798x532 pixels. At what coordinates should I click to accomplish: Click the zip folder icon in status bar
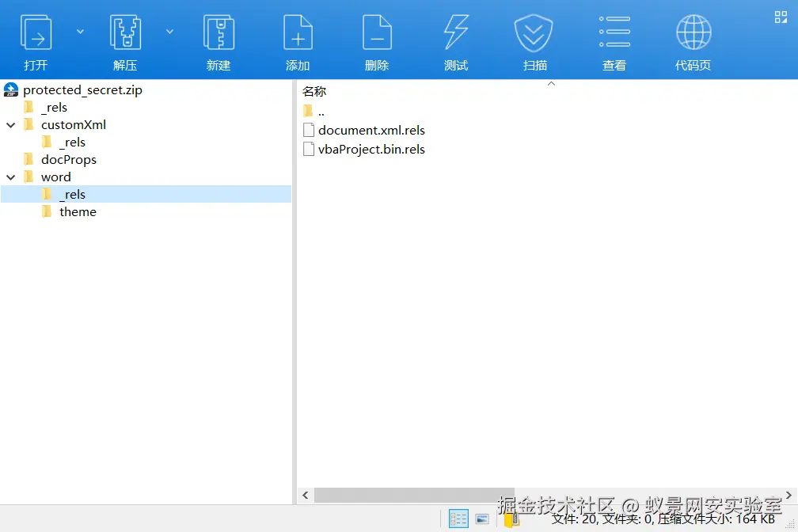pyautogui.click(x=511, y=520)
